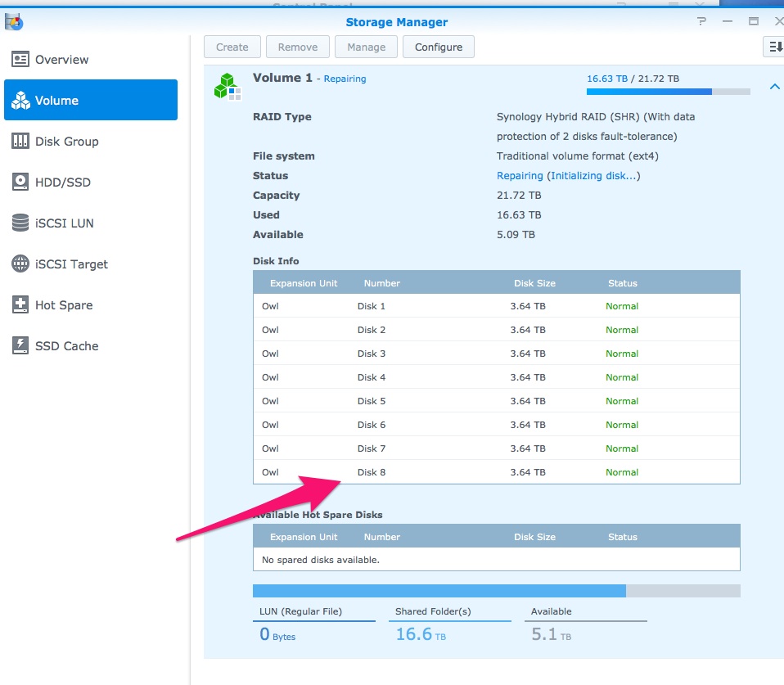Click the sort order icon at top right

pos(774,47)
